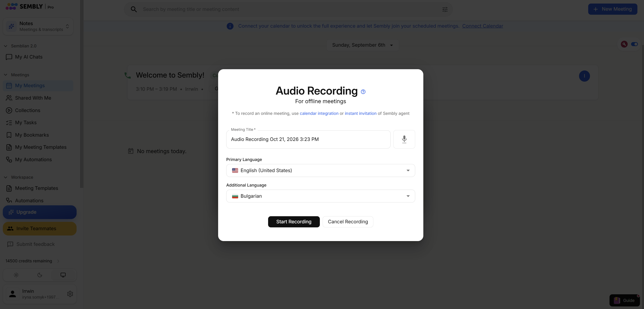The image size is (644, 309).
Task: Click Connect Calendar link
Action: pos(482,26)
